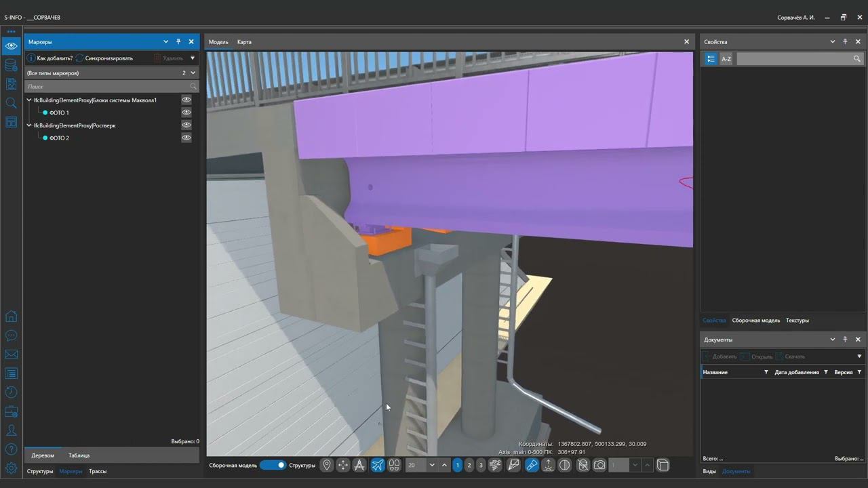This screenshot has width=868, height=488.
Task: Switch to the Сборочная модель properties tab
Action: pyautogui.click(x=755, y=321)
